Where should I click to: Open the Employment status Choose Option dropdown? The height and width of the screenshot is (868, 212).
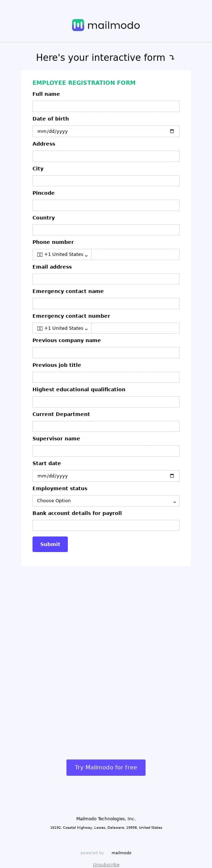(106, 501)
